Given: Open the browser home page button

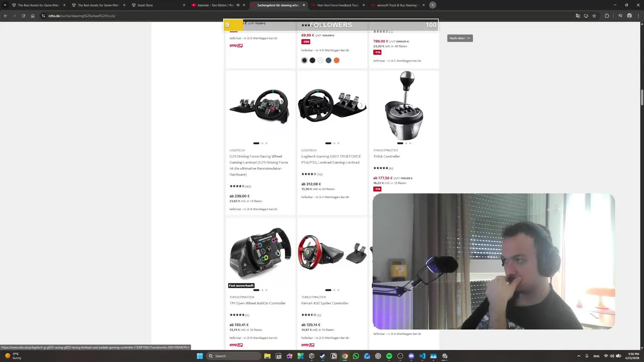Looking at the screenshot, I should pyautogui.click(x=33, y=16).
